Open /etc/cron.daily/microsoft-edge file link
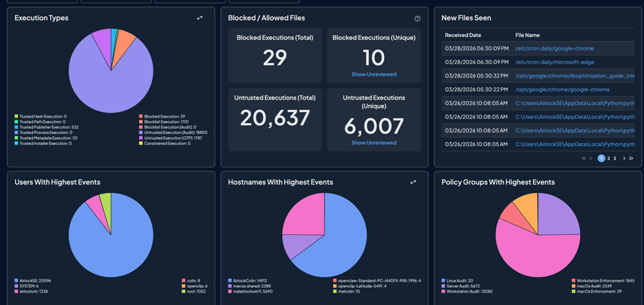 click(x=554, y=63)
